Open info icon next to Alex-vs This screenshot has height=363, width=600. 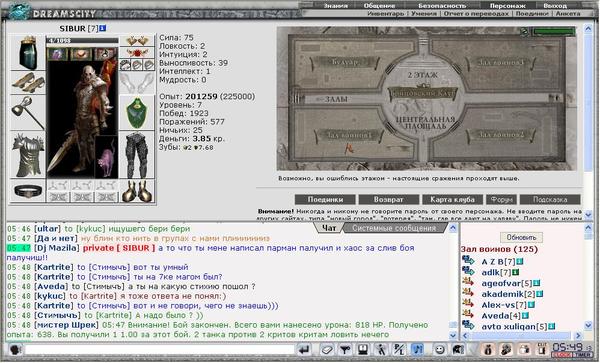532,305
